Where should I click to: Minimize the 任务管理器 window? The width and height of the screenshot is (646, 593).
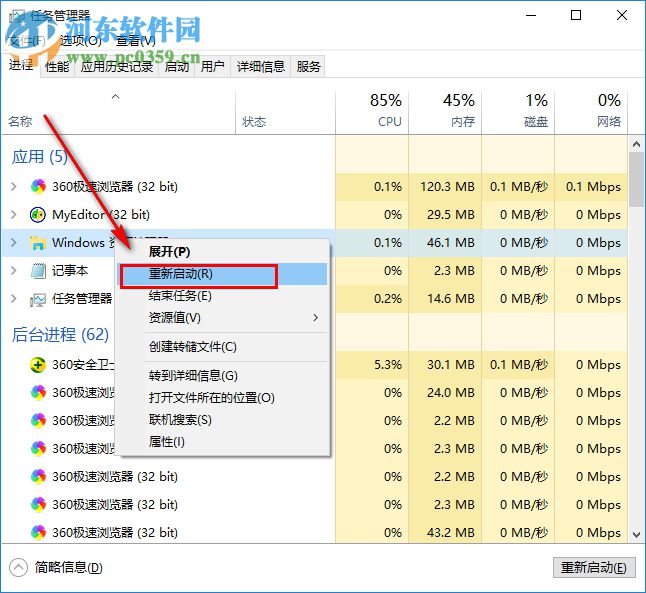click(531, 16)
